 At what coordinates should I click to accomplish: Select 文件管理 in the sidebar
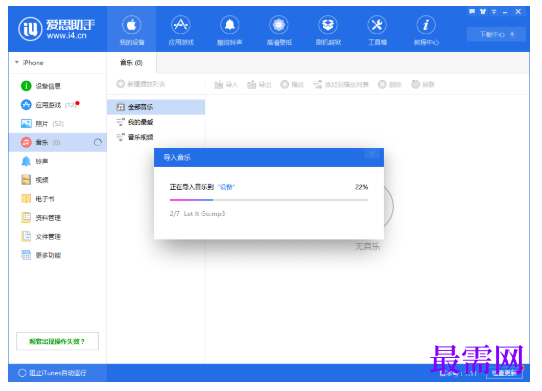tap(58, 236)
